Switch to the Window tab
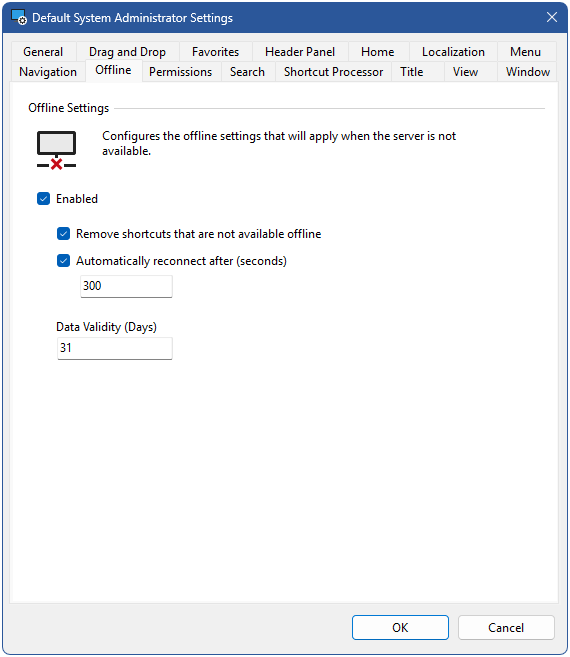 528,72
